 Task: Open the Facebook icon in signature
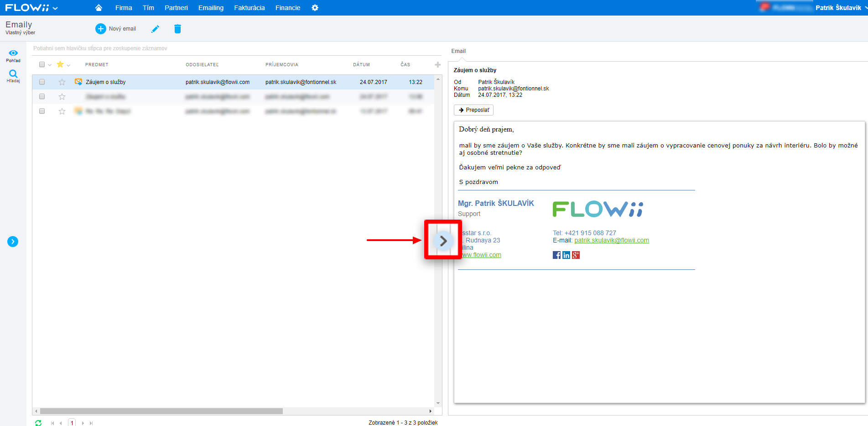556,255
